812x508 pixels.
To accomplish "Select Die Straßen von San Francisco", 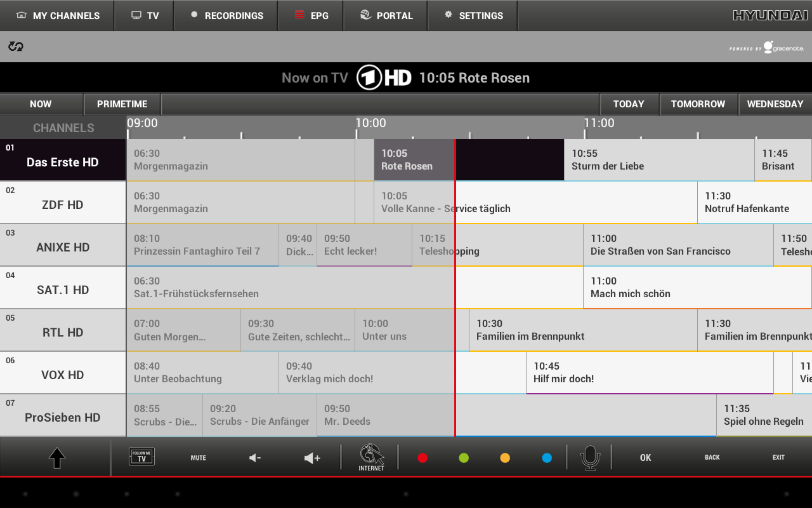I will point(678,245).
